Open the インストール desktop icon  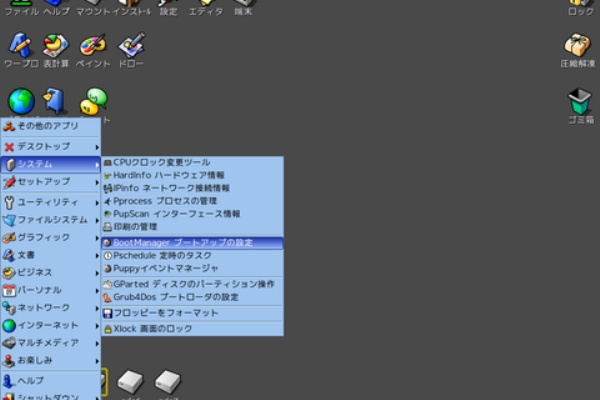click(132, 6)
